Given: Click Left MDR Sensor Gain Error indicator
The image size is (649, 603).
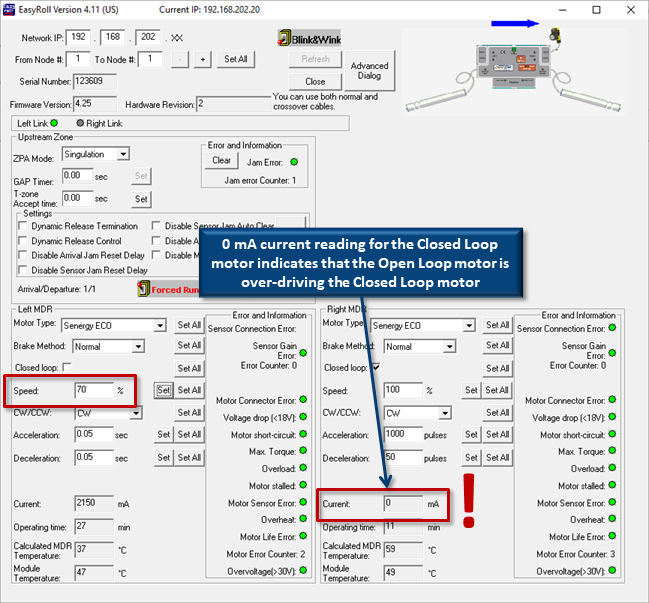Looking at the screenshot, I should (x=303, y=353).
